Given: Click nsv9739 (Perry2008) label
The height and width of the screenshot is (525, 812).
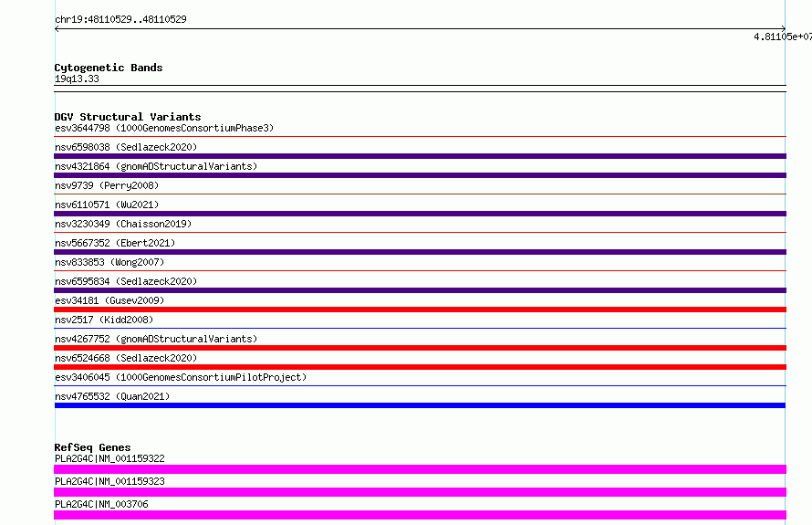Looking at the screenshot, I should (107, 185).
